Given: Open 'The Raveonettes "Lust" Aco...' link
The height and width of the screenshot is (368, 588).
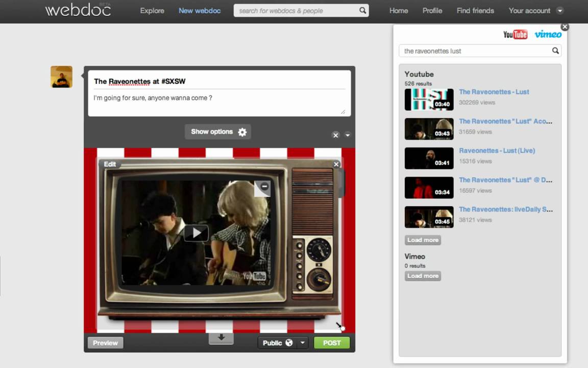Looking at the screenshot, I should pos(505,121).
